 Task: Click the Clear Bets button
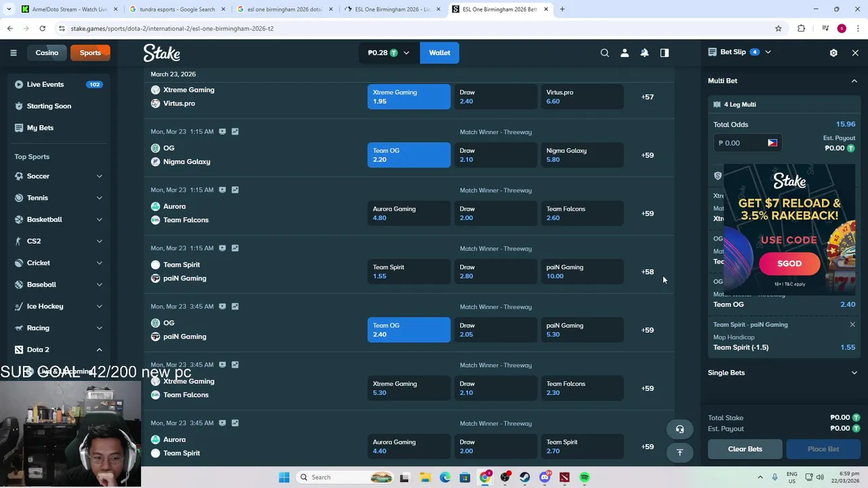(x=745, y=449)
